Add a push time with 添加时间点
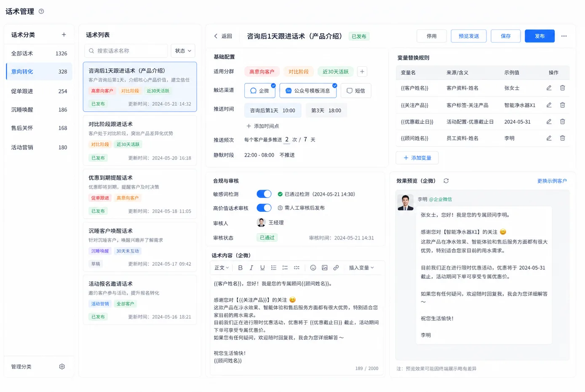This screenshot has width=585, height=392. click(262, 126)
